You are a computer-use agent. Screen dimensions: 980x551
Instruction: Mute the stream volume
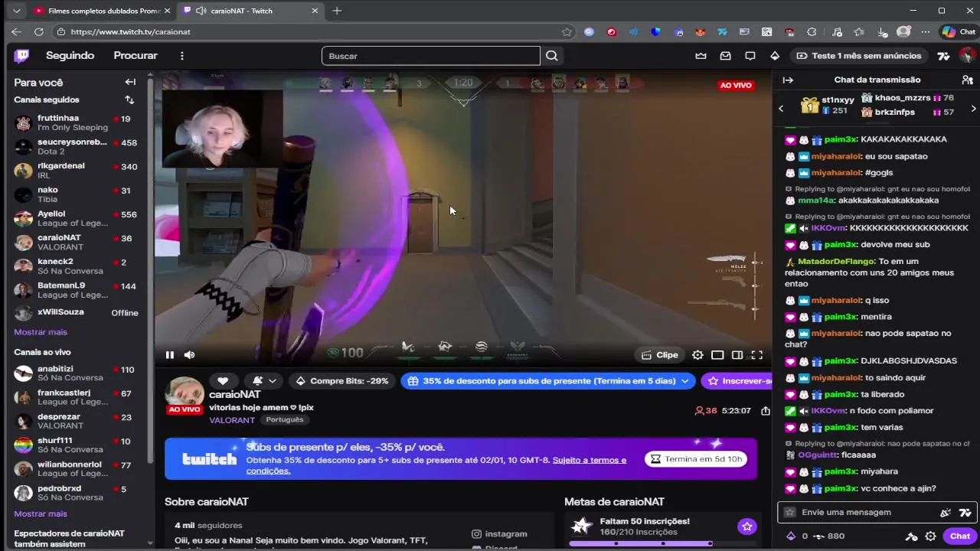[190, 355]
